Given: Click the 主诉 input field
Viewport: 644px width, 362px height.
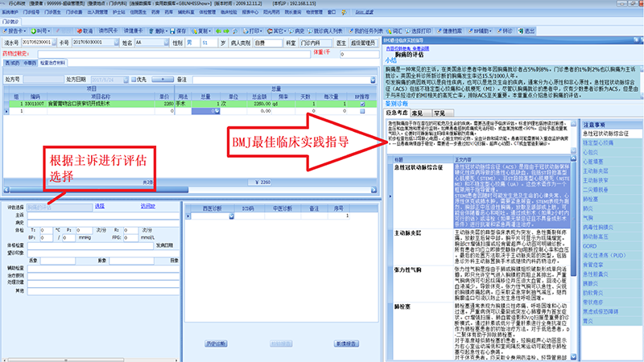Looking at the screenshot, I should tap(104, 215).
